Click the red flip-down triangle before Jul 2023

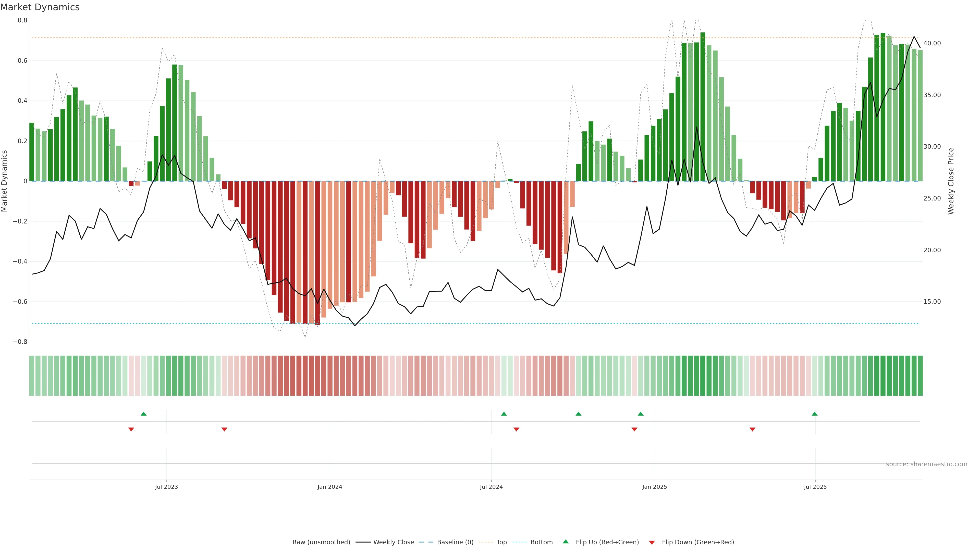point(131,429)
